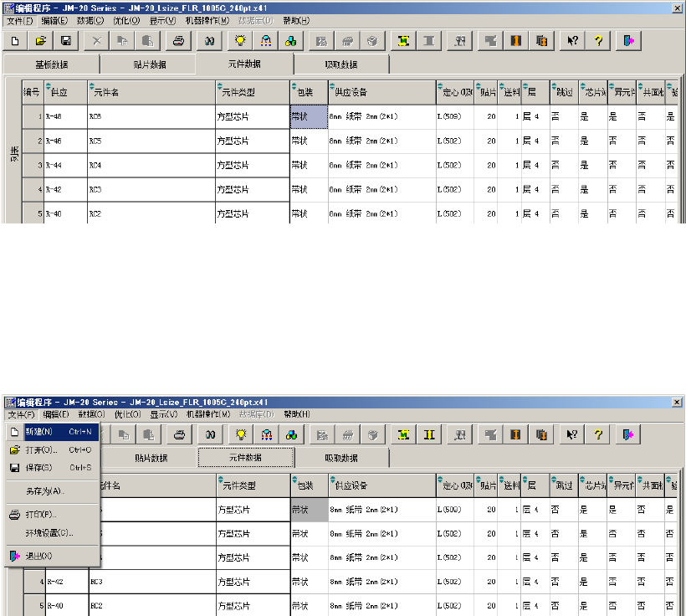Click the binoculars Find icon in upper toolbar
The image size is (686, 616).
(x=211, y=40)
